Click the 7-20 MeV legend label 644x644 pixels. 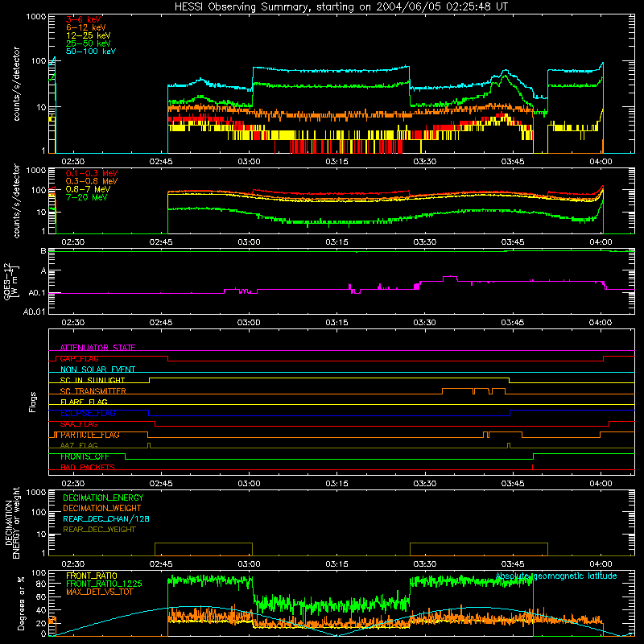click(86, 197)
